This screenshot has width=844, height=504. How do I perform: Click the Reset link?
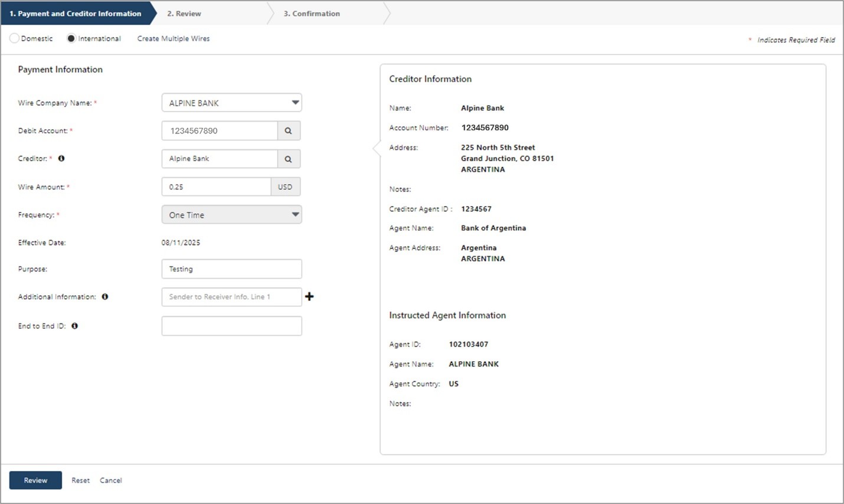(x=80, y=480)
